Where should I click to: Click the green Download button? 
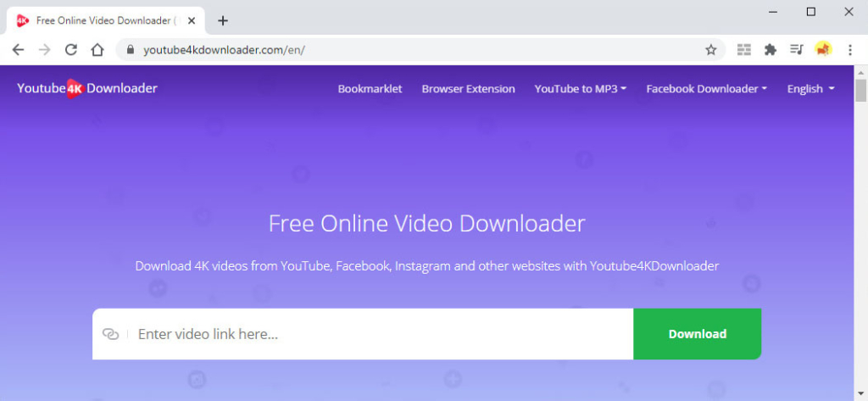pos(698,334)
